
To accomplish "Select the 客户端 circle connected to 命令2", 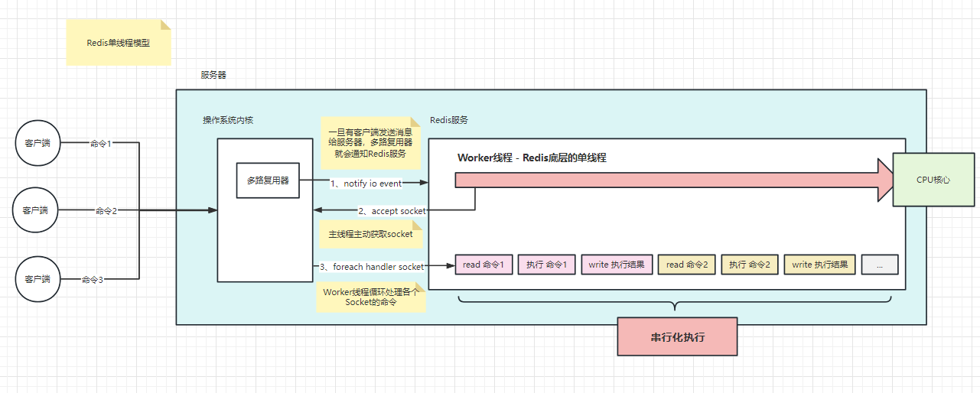I will point(36,209).
